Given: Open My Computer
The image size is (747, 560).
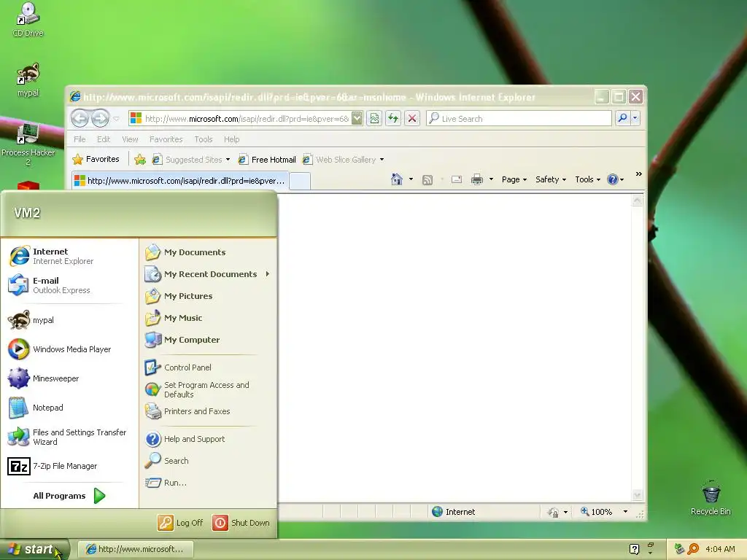Looking at the screenshot, I should (x=208, y=340).
